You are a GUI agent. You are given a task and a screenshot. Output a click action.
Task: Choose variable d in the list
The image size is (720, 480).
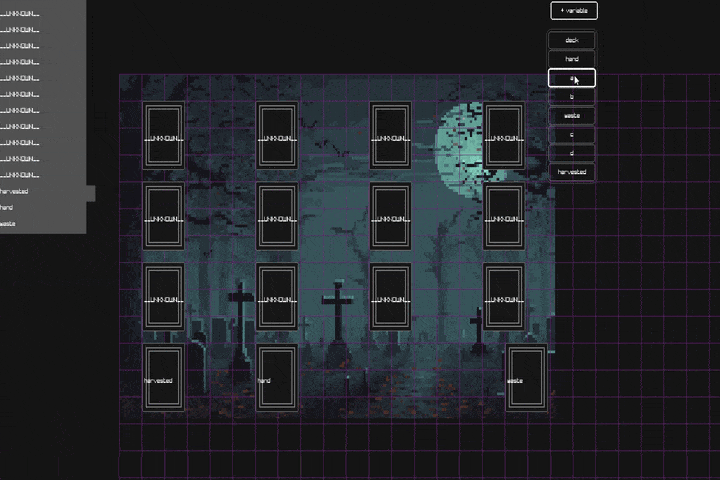point(572,153)
